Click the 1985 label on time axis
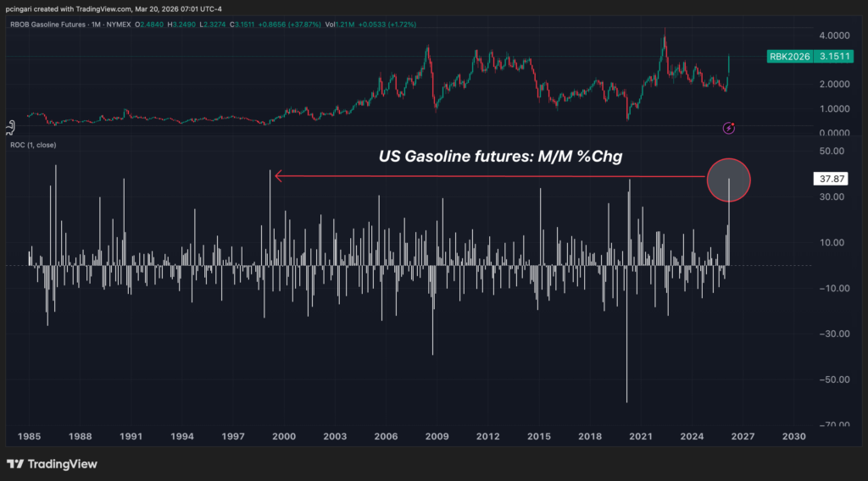868x481 pixels. point(28,436)
